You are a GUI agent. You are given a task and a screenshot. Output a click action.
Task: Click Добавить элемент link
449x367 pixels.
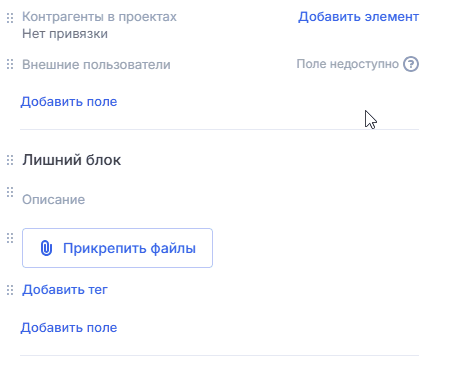point(358,17)
